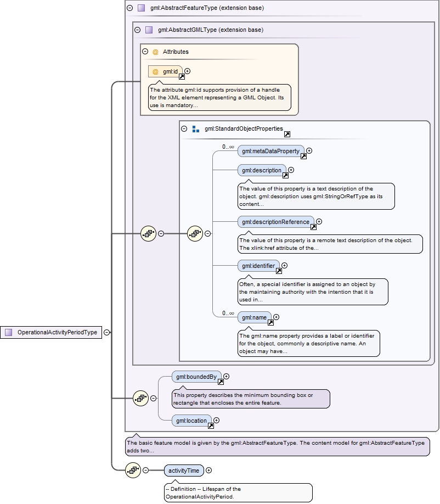Expand the gml:location element

pos(217,421)
